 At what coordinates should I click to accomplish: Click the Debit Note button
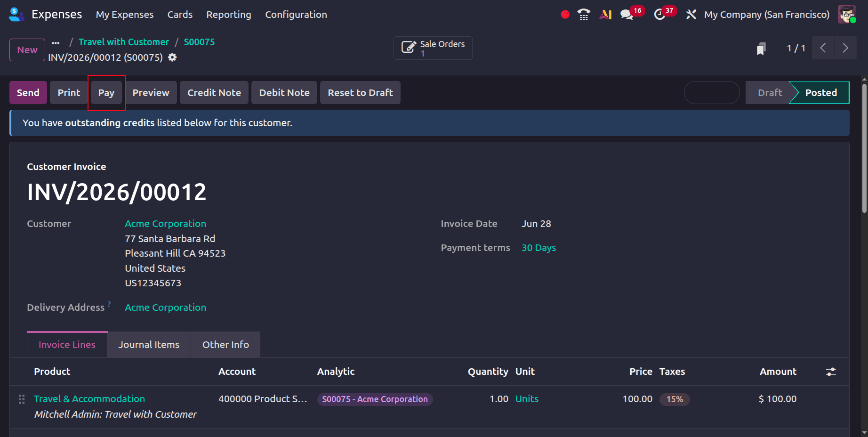[284, 93]
